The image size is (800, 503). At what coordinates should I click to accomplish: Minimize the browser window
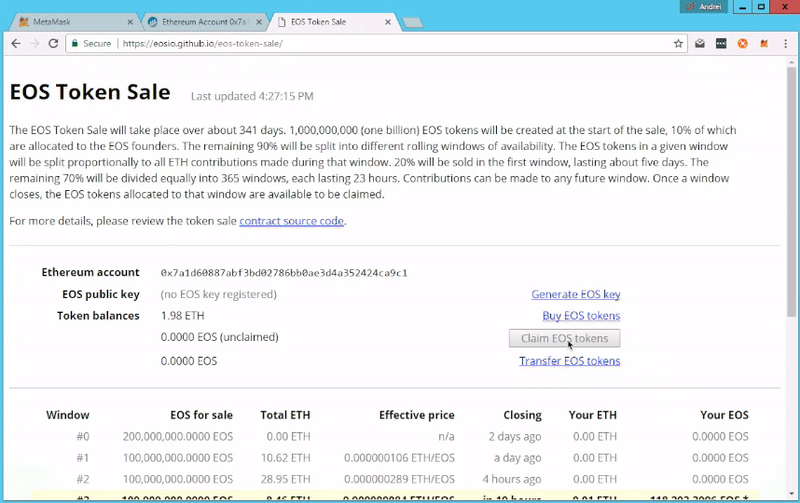[743, 7]
